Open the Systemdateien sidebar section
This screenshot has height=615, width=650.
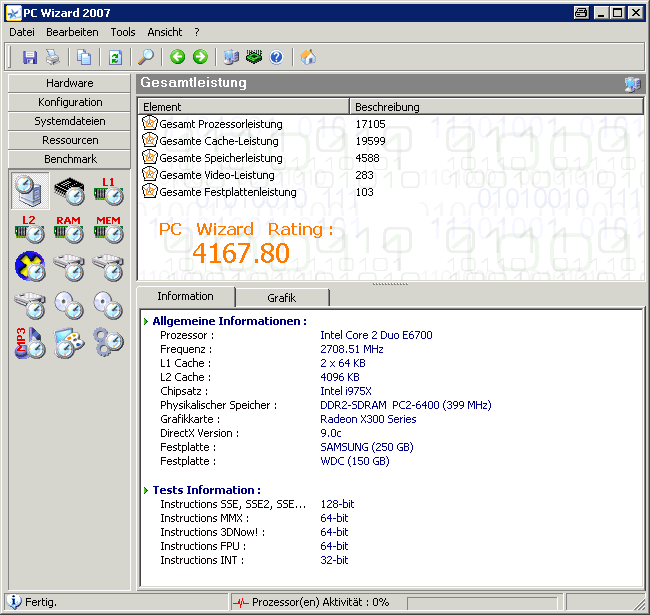tap(69, 121)
